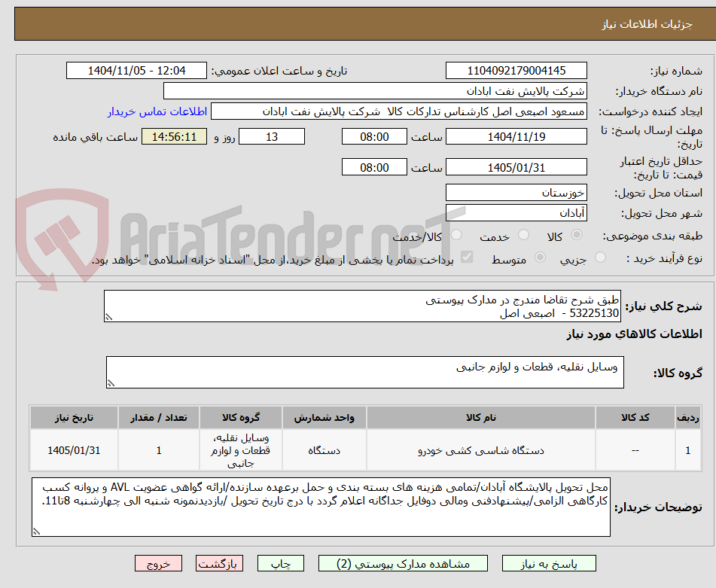Image resolution: width=716 pixels, height=588 pixels.
Task: Select the متوسط purchase type option
Action: pyautogui.click(x=539, y=257)
